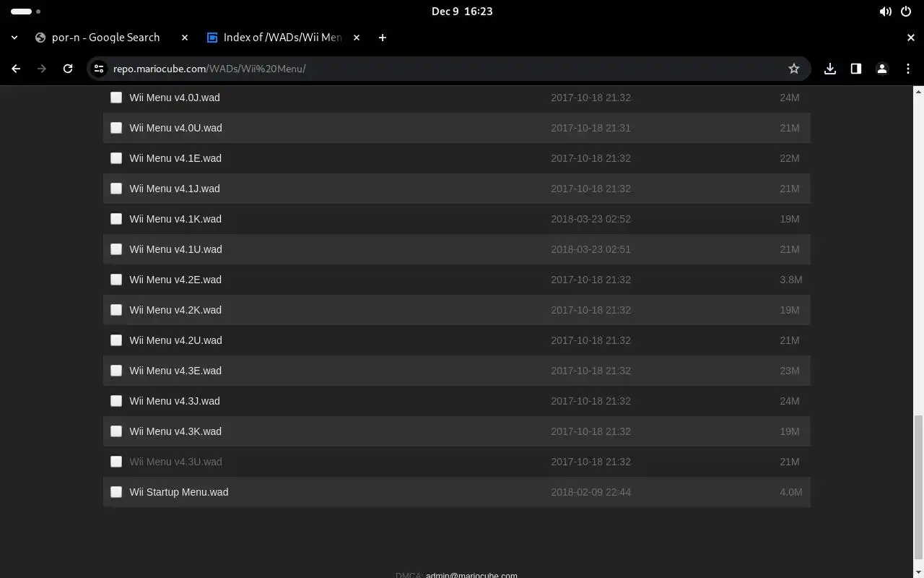Open the Wii Menu v4.2K.wad link

tap(175, 310)
